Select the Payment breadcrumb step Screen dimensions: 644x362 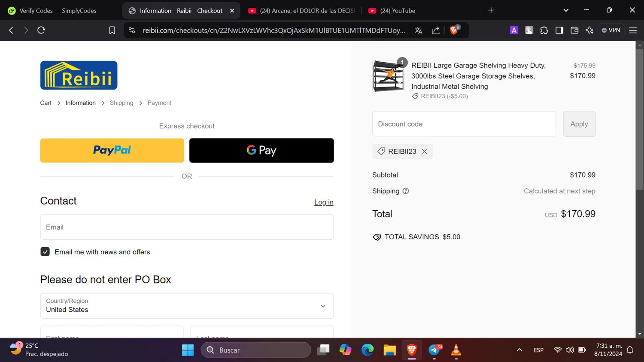click(x=159, y=103)
